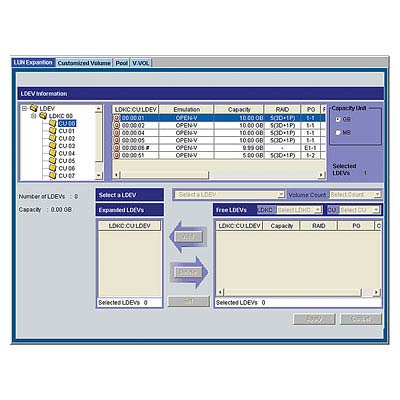This screenshot has height=400, width=400.
Task: Click the left-pointing Add arrow
Action: (x=188, y=237)
